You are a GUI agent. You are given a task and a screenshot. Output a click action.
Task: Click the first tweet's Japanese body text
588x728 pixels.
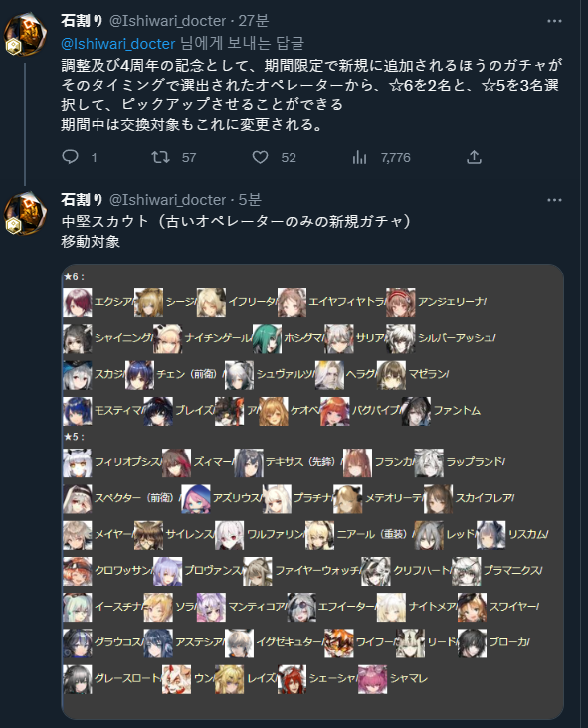311,94
